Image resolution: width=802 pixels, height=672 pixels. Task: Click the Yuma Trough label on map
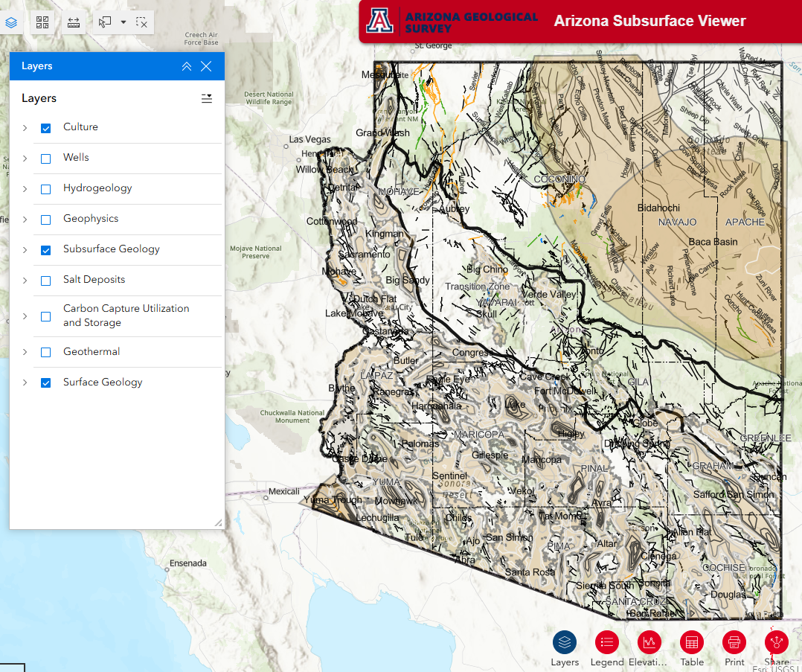click(x=333, y=499)
